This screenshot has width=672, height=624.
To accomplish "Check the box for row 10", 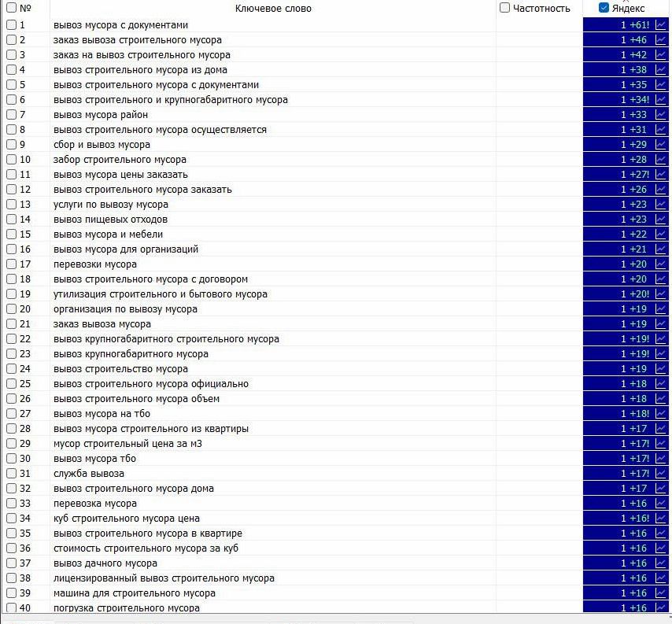I will pos(11,160).
